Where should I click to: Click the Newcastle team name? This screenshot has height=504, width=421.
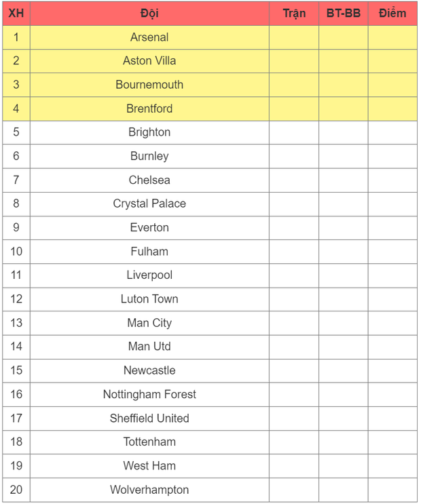(149, 370)
